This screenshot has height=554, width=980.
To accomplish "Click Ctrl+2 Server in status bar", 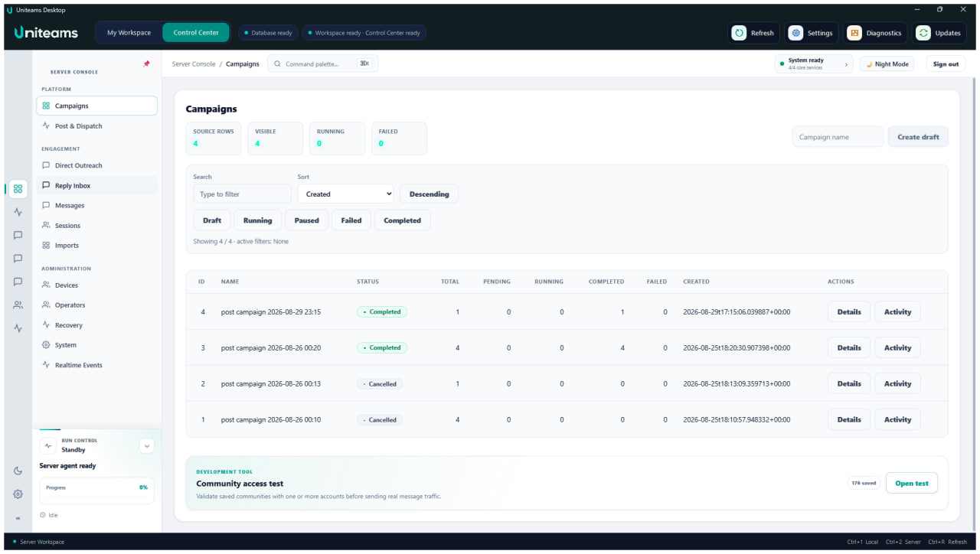I will pos(903,542).
